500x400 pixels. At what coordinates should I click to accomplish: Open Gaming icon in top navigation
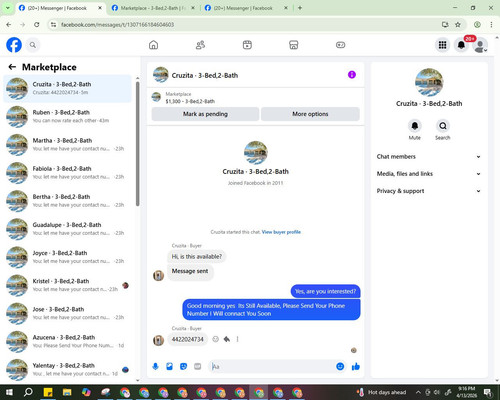point(340,45)
